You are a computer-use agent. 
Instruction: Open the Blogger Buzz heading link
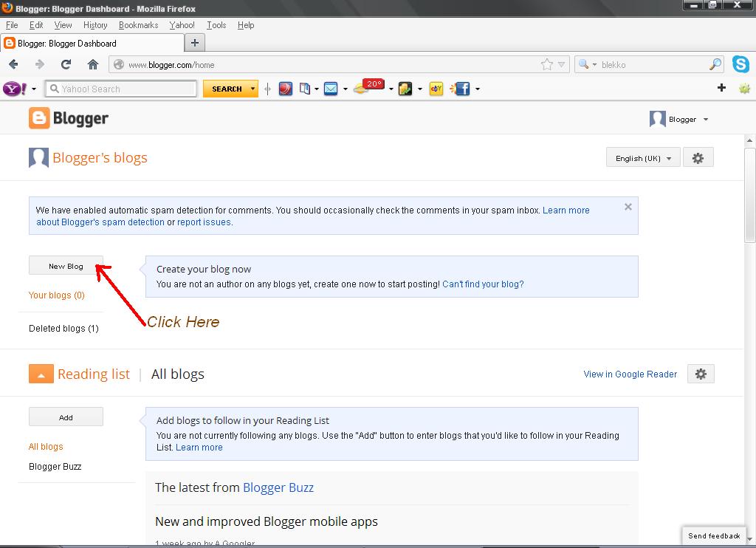click(x=278, y=487)
